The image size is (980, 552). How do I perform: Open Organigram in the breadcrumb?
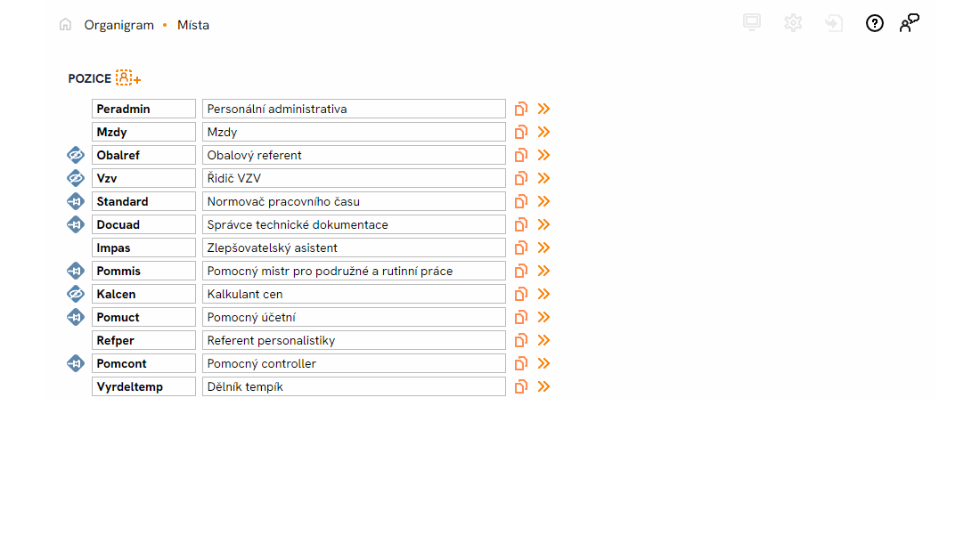point(118,25)
